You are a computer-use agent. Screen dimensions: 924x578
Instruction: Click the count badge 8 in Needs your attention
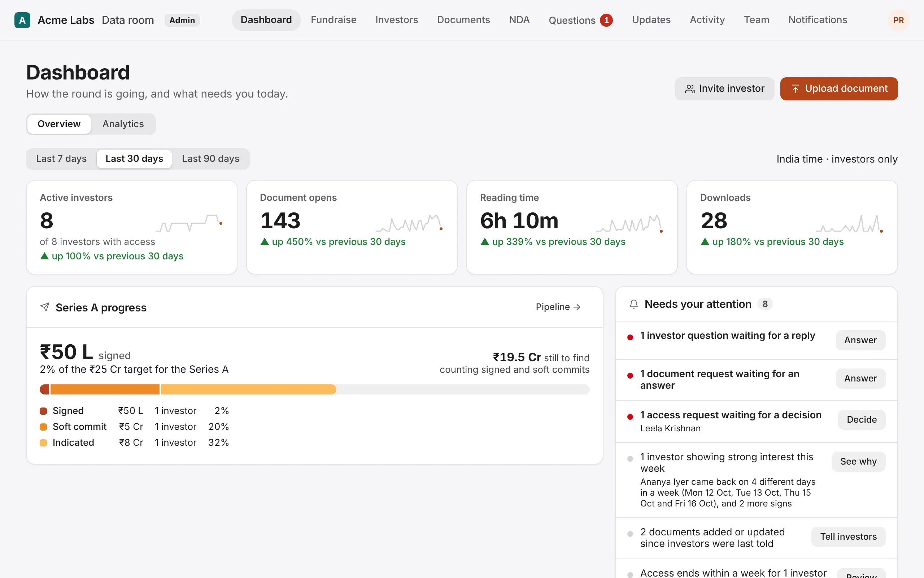[x=765, y=304]
